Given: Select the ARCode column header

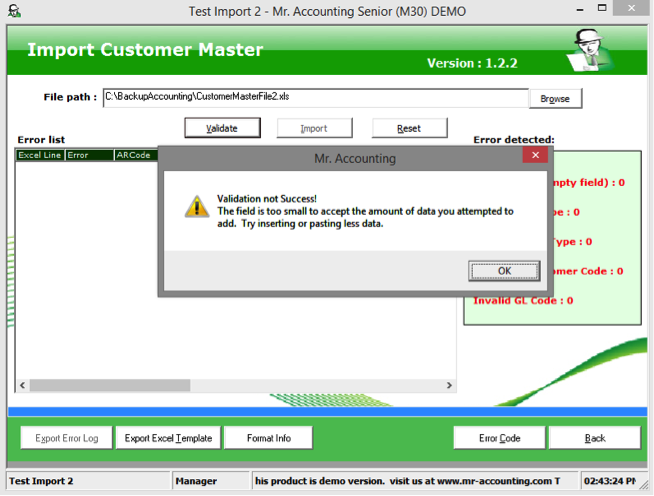Looking at the screenshot, I should click(x=136, y=155).
